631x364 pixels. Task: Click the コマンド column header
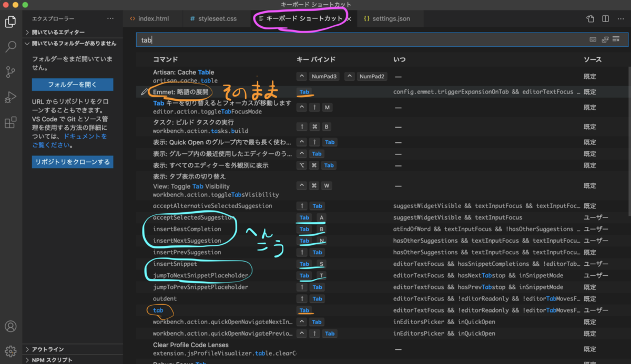pyautogui.click(x=166, y=59)
